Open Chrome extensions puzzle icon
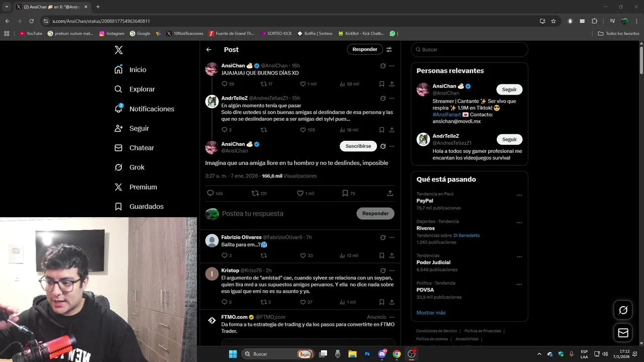644x362 pixels. (x=594, y=21)
